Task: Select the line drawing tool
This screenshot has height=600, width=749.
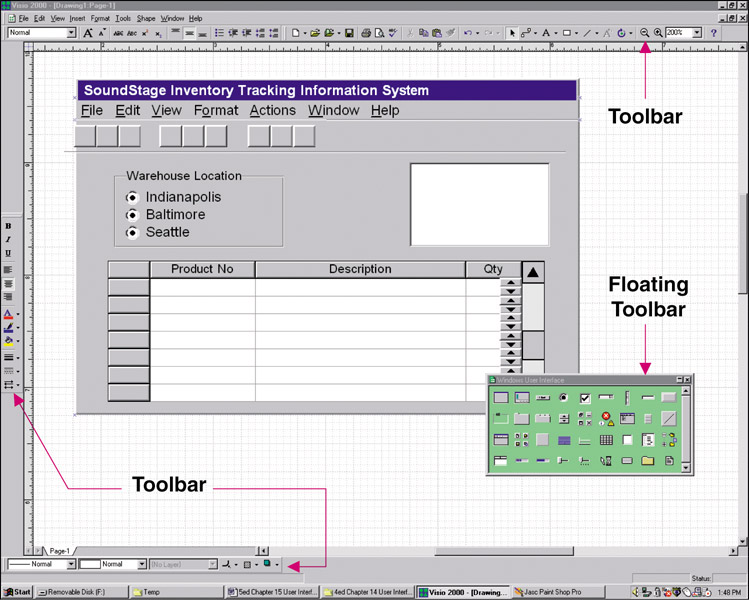Action: pyautogui.click(x=587, y=33)
